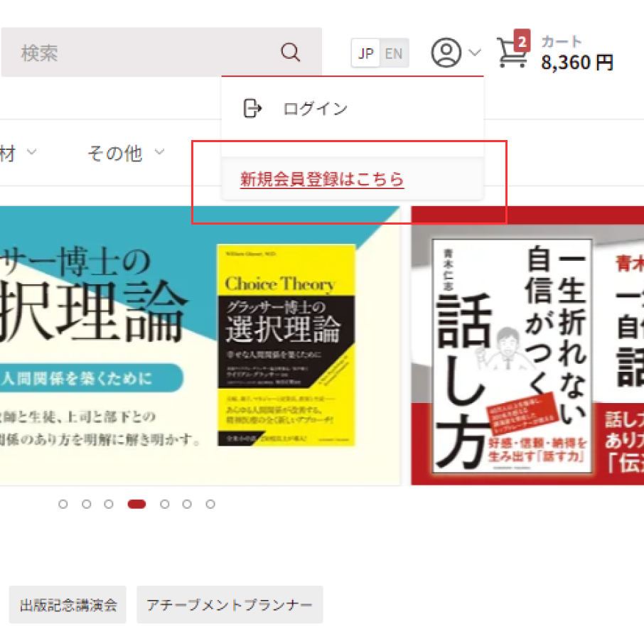This screenshot has width=644, height=644.
Task: Open the 新規会員登録はこちら link
Action: pyautogui.click(x=322, y=180)
